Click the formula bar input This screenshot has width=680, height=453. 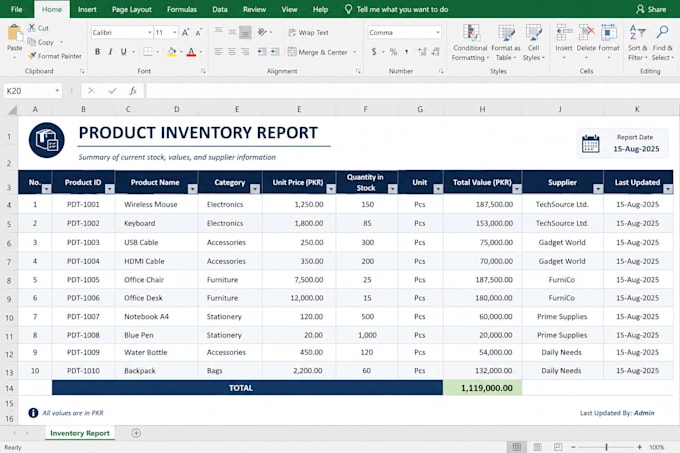click(x=412, y=91)
